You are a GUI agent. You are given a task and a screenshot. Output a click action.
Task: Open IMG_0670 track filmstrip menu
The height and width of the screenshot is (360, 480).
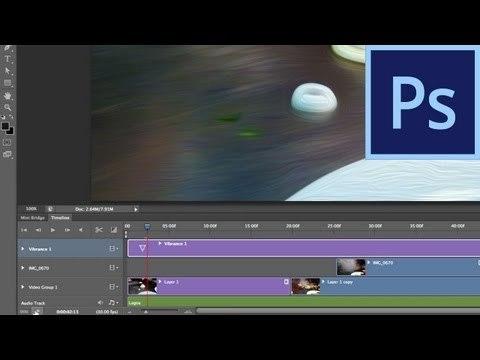coord(114,268)
